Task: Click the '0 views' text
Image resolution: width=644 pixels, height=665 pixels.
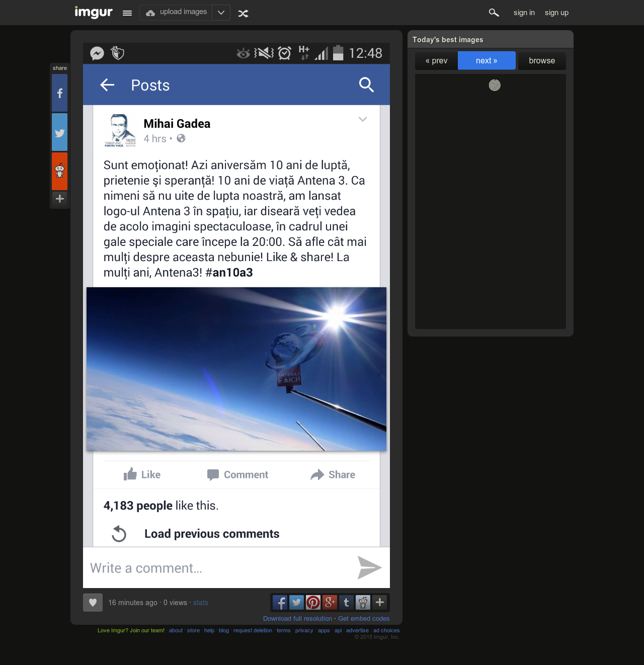Action: point(175,603)
